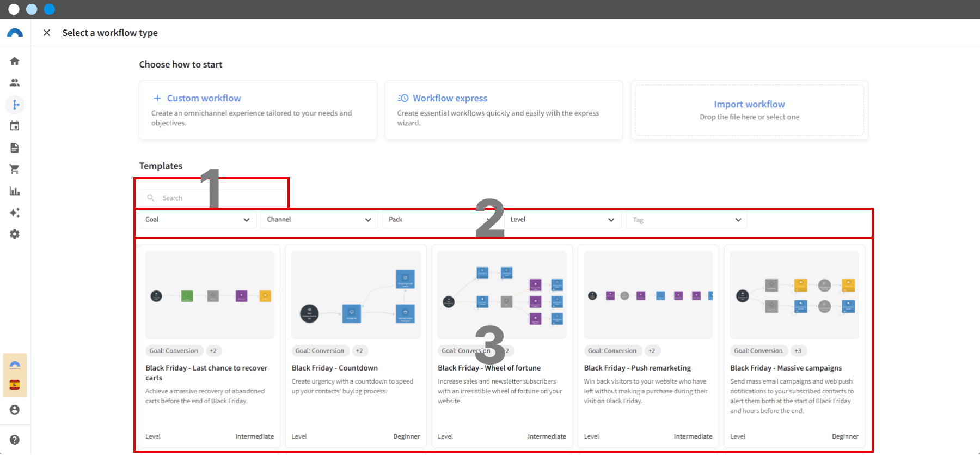Viewport: 980px width, 455px height.
Task: Click the user account avatar icon
Action: 15,410
